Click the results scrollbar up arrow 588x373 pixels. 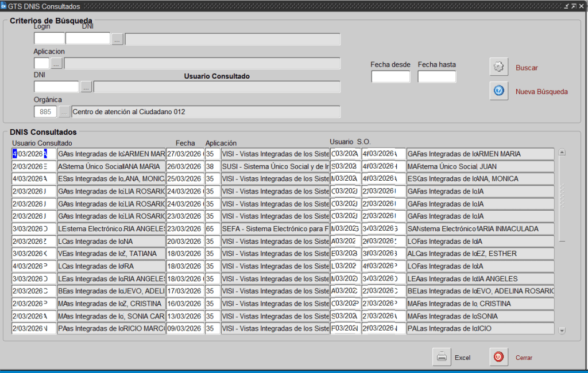[562, 153]
